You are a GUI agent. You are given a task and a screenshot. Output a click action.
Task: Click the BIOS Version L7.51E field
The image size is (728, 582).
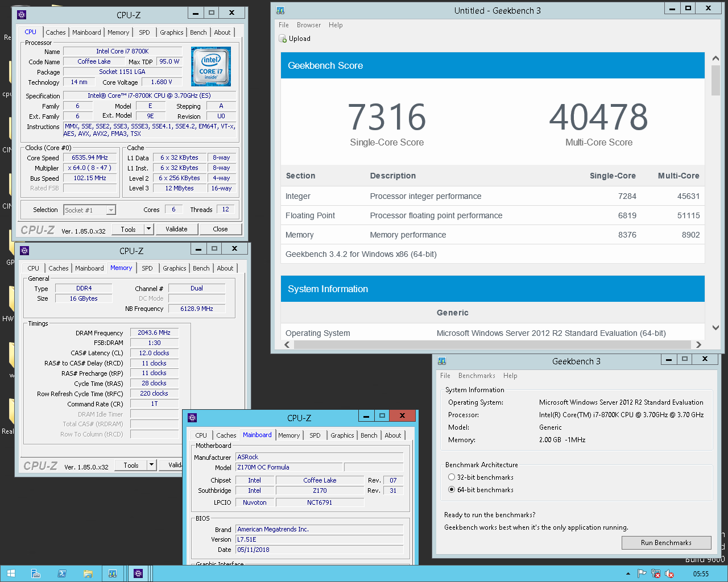320,539
